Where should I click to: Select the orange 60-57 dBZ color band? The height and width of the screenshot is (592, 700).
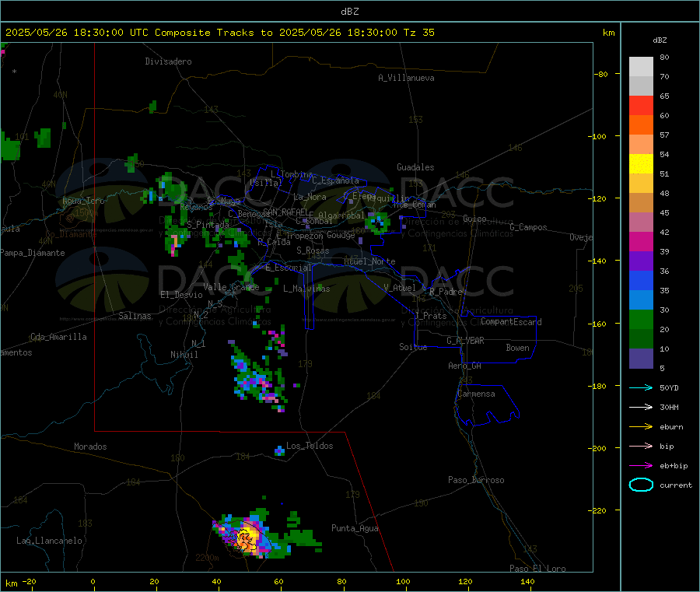pyautogui.click(x=641, y=125)
